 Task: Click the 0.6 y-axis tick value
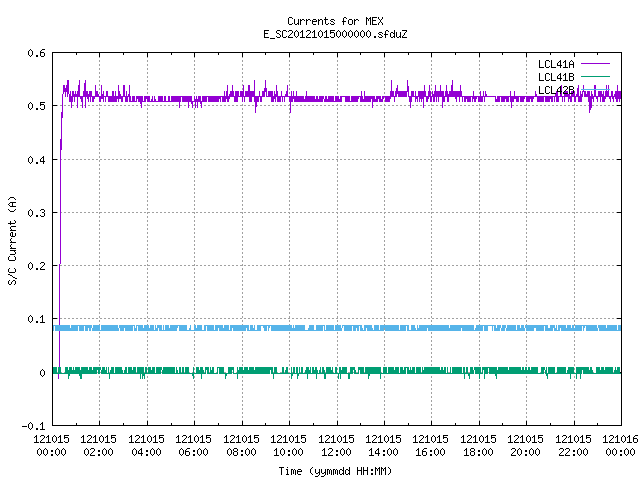pos(36,53)
